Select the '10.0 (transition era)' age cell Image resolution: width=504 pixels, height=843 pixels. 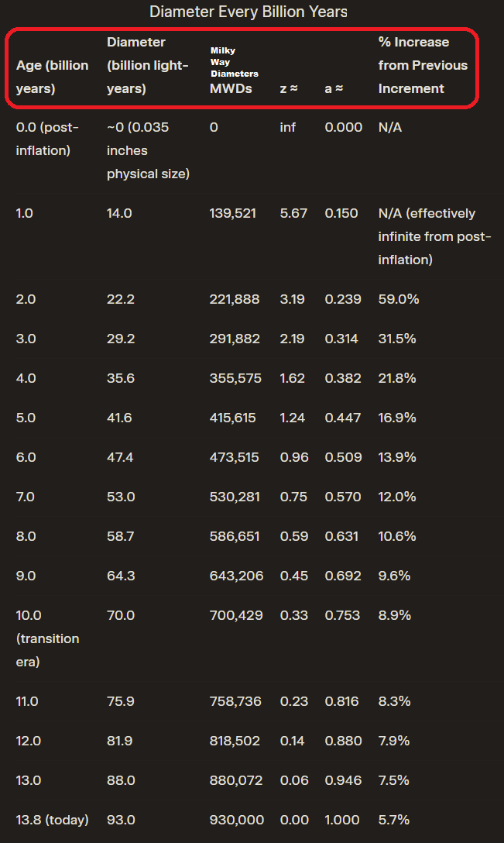[x=48, y=638]
